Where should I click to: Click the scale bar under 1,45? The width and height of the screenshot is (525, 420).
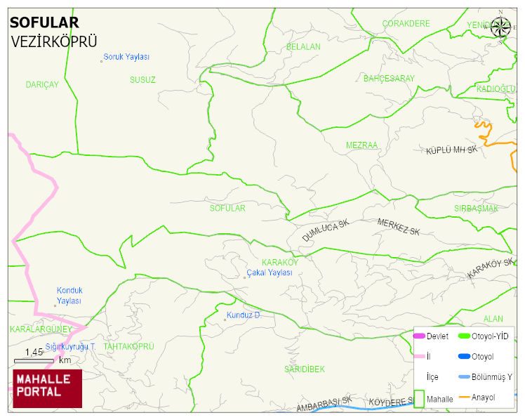(34, 361)
